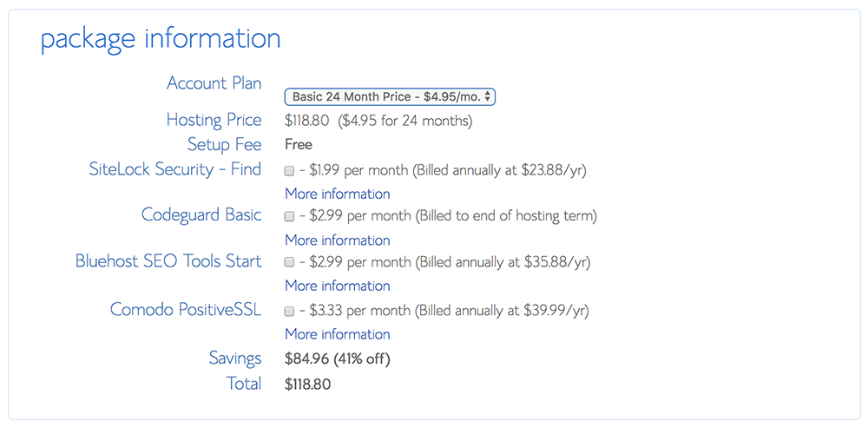The width and height of the screenshot is (868, 428).
Task: Enable the SiteLock Security checkbox
Action: tap(289, 170)
